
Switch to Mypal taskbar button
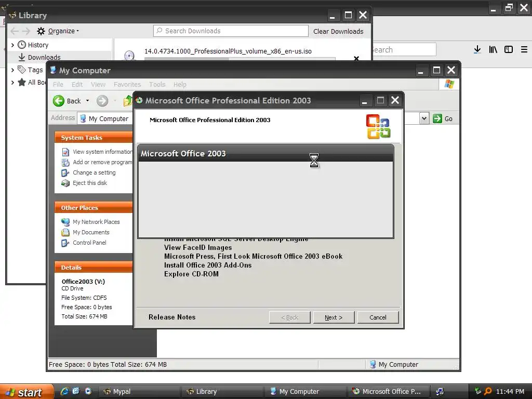click(139, 392)
